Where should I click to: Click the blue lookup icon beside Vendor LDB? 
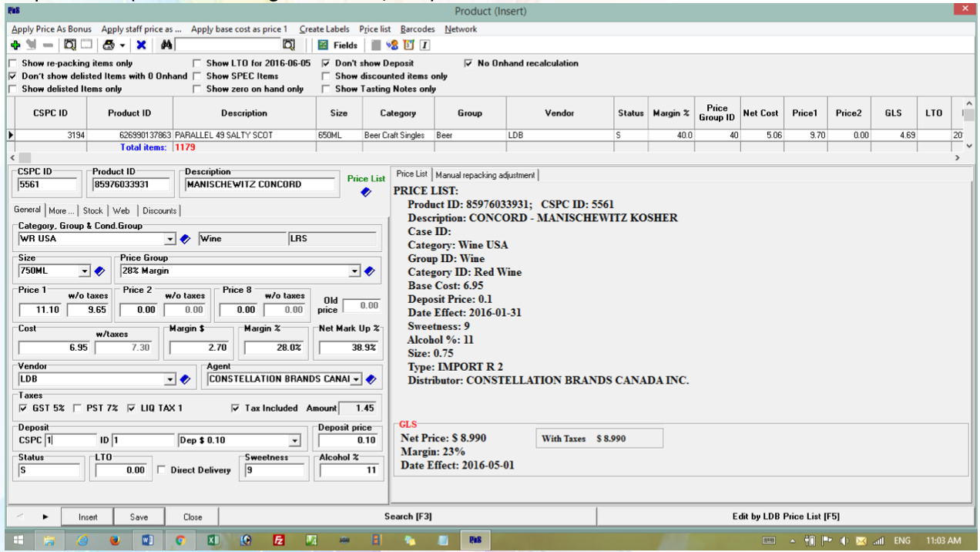(185, 379)
